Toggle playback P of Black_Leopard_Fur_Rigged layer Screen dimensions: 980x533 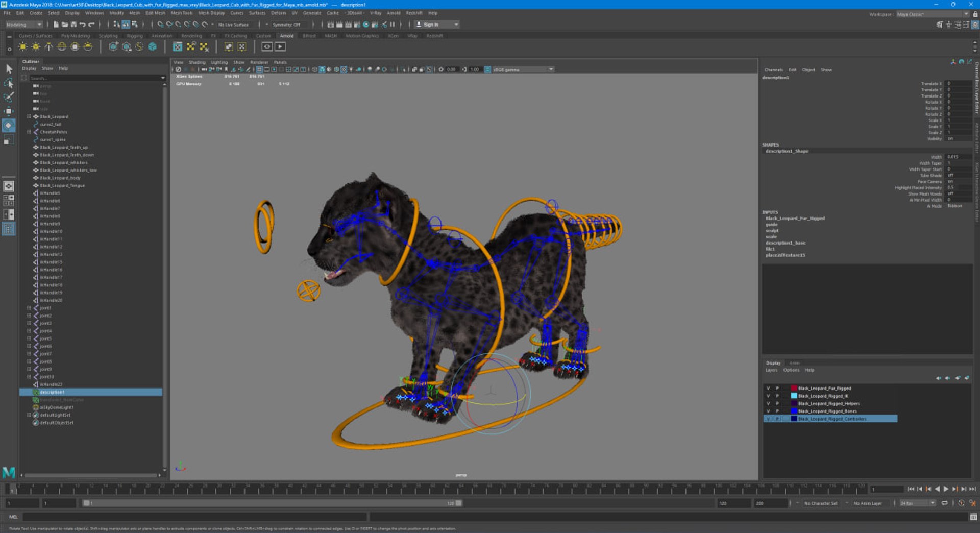[777, 388]
